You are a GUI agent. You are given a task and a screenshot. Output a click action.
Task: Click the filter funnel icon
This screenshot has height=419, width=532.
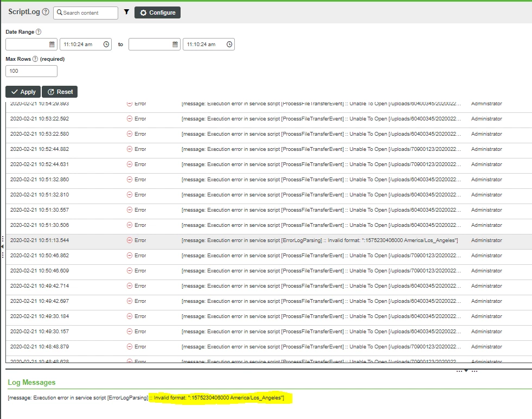pos(126,12)
